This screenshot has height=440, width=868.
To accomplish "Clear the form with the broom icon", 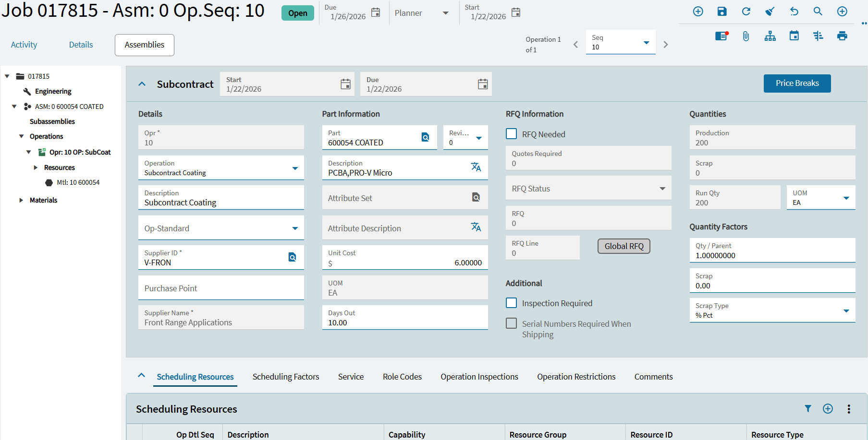I will coord(770,12).
